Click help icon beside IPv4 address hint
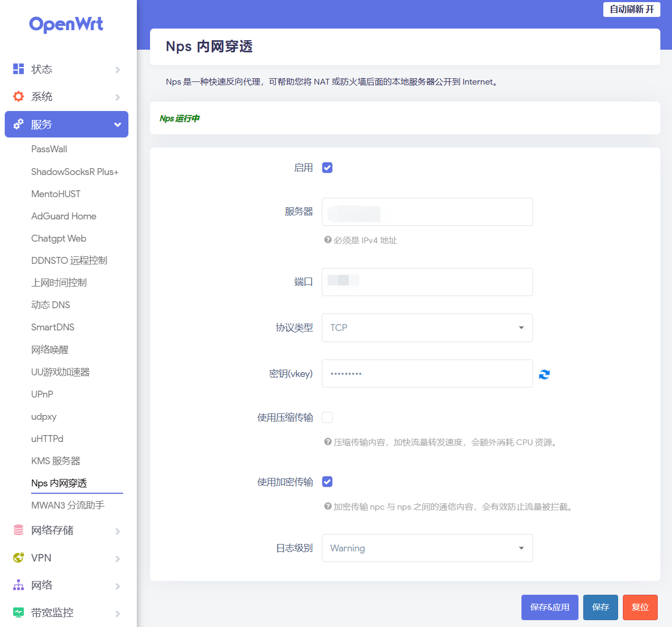Screen dimensions: 672x627 [x=328, y=239]
